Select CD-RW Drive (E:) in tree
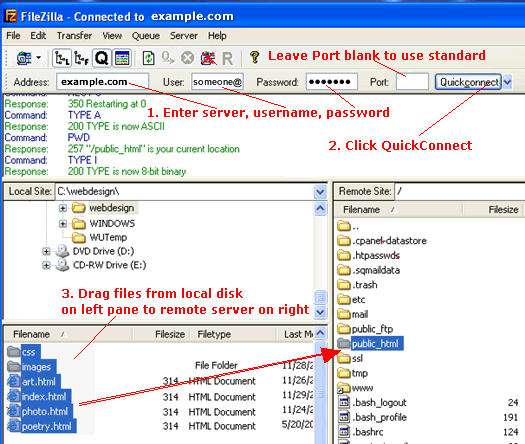The width and height of the screenshot is (525, 444). 109,265
